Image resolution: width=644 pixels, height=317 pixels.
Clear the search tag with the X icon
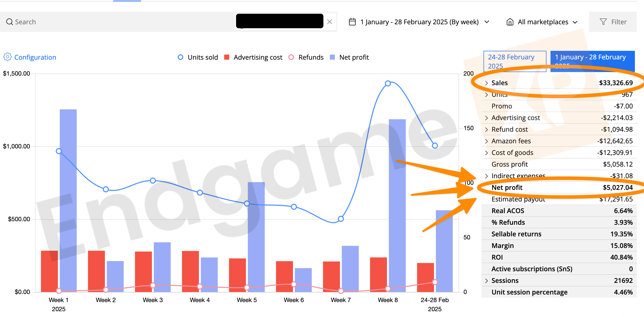329,22
